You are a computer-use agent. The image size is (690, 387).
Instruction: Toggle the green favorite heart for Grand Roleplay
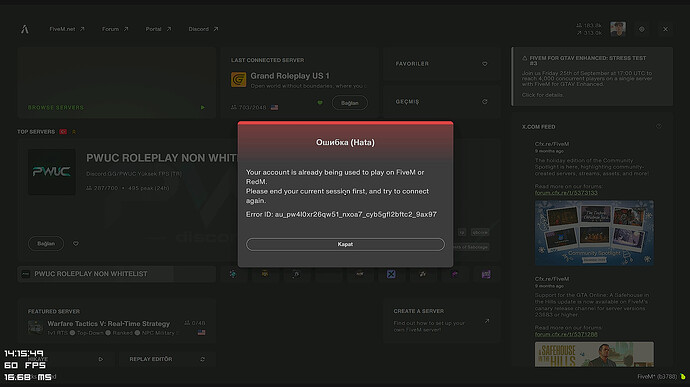pyautogui.click(x=320, y=103)
